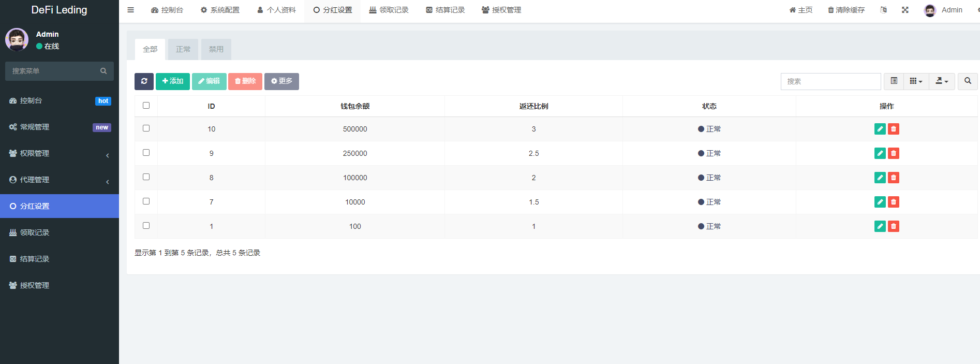Viewport: 980px width, 364px height.
Task: Click the fullscreen icon in top bar
Action: pos(905,10)
